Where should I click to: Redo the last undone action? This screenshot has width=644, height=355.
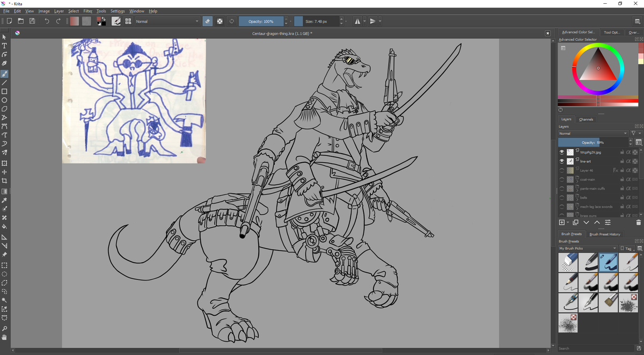pyautogui.click(x=58, y=21)
